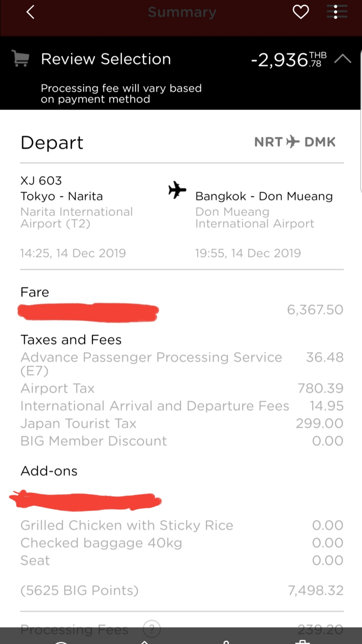Viewport: 362px width, 644px height.
Task: Tap the shopping cart icon
Action: coord(21,58)
